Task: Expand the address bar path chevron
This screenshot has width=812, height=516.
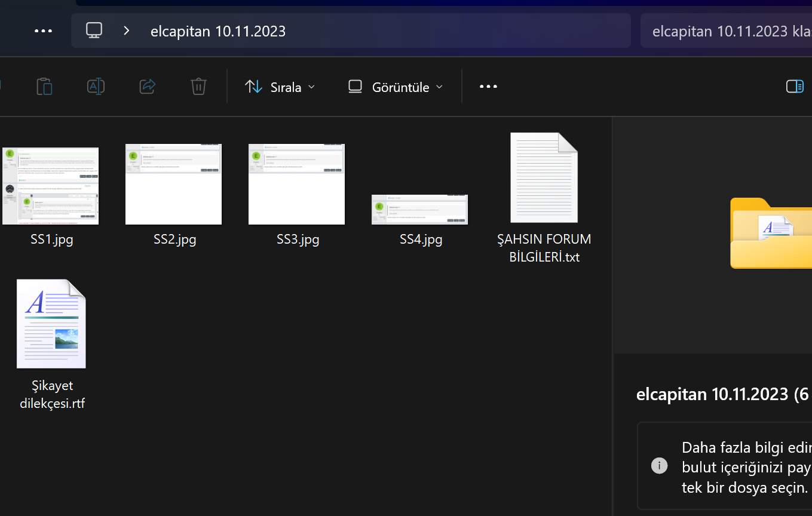Action: 126,30
